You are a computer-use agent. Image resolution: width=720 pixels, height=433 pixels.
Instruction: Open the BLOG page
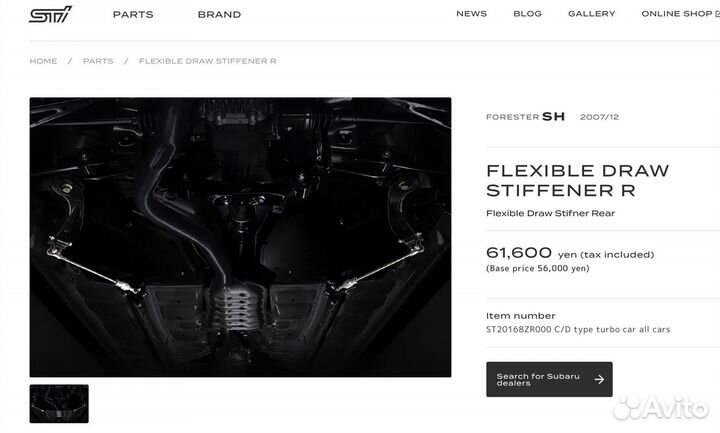click(528, 14)
